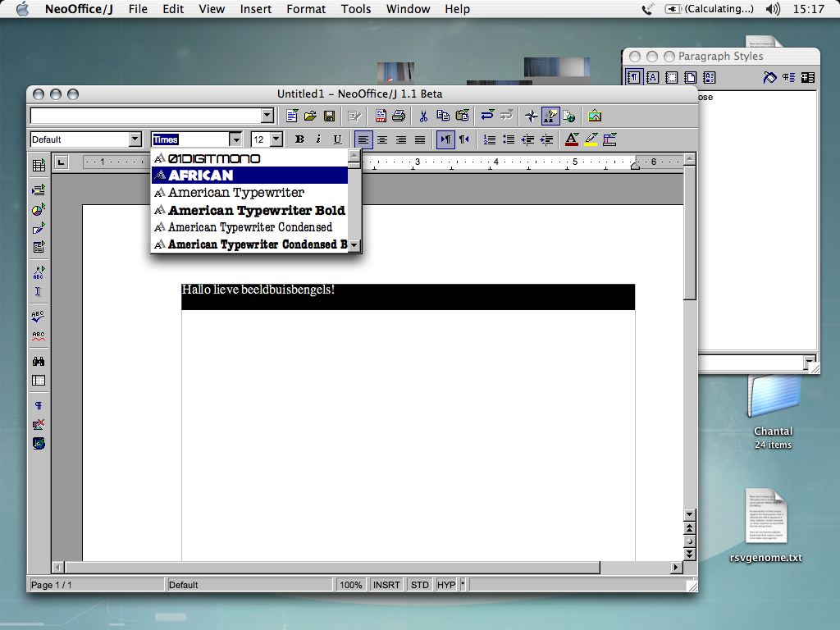This screenshot has width=840, height=630.
Task: Toggle italic formatting
Action: [318, 139]
